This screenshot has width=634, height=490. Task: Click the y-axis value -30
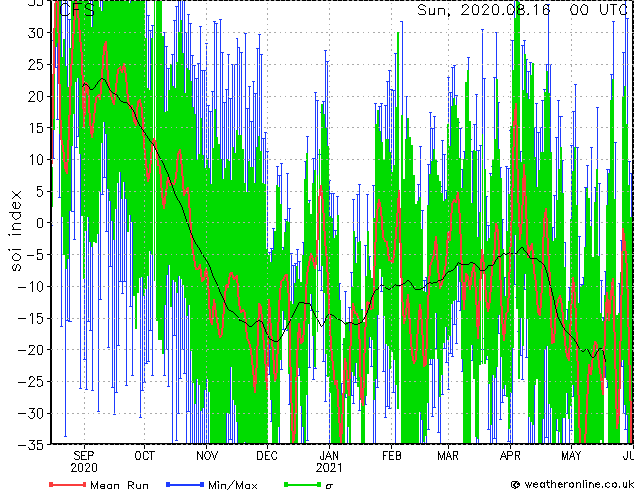(31, 413)
